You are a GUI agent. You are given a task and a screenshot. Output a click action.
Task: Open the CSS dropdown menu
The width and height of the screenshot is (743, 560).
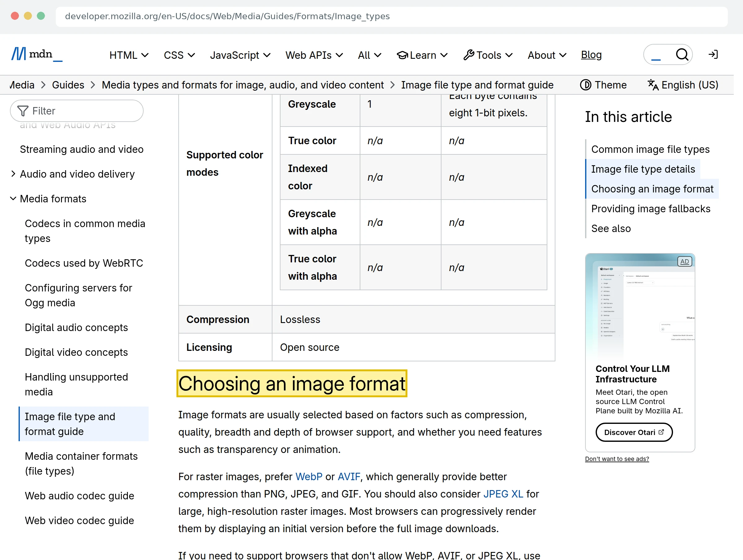(x=179, y=55)
